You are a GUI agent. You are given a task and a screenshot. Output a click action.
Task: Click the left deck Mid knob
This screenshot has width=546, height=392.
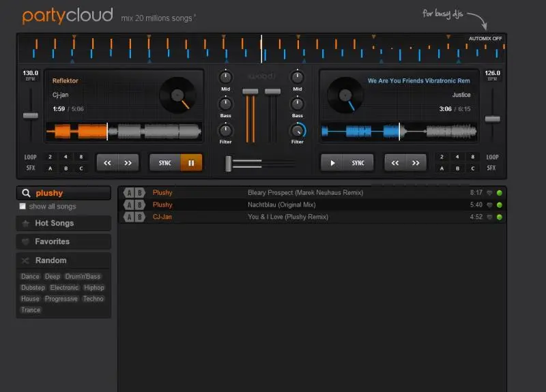225,77
